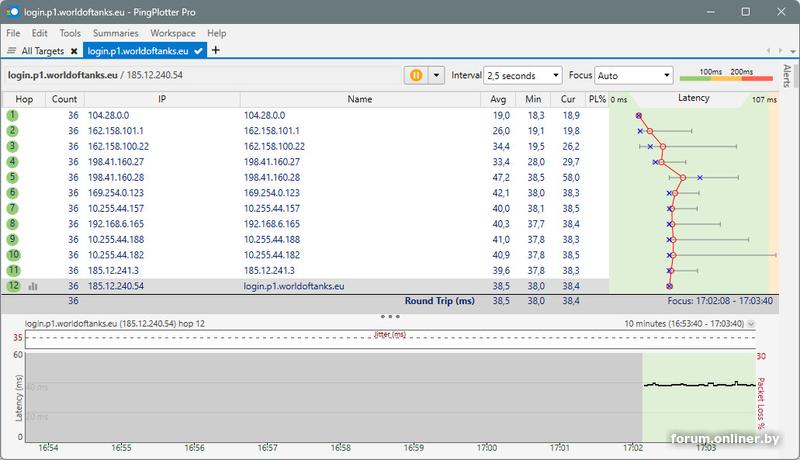Screen dimensions: 800x460
Task: Click the PL% column header
Action: [x=597, y=99]
